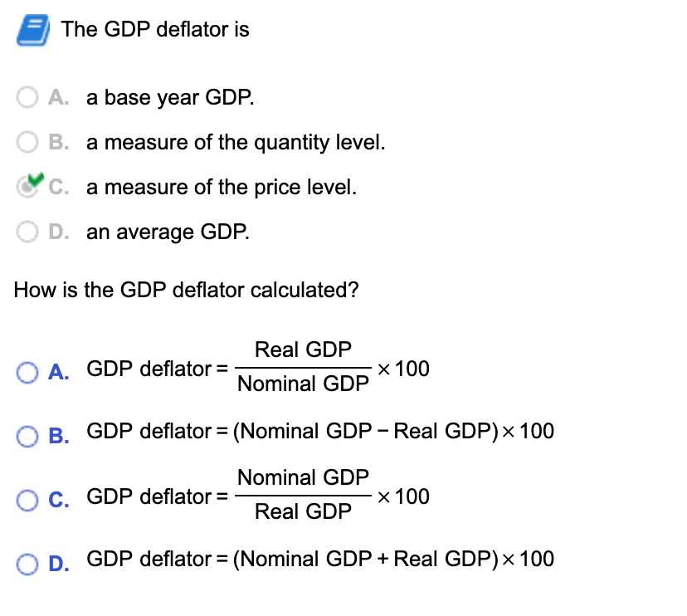Click the green checkmark on answer C
The height and width of the screenshot is (616, 687).
36,178
